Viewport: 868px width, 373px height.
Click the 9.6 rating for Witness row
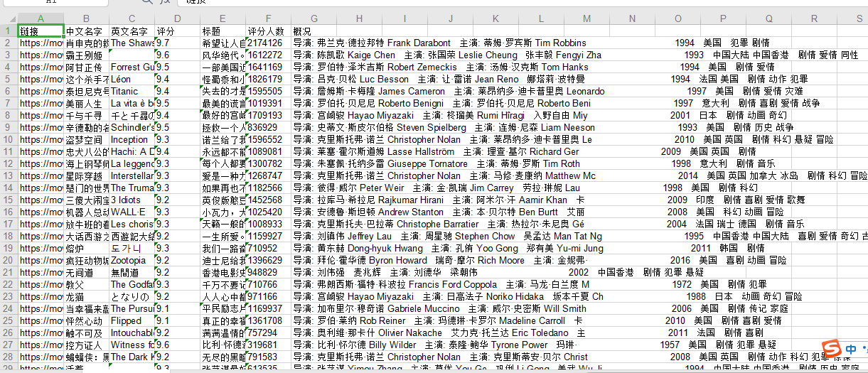178,345
